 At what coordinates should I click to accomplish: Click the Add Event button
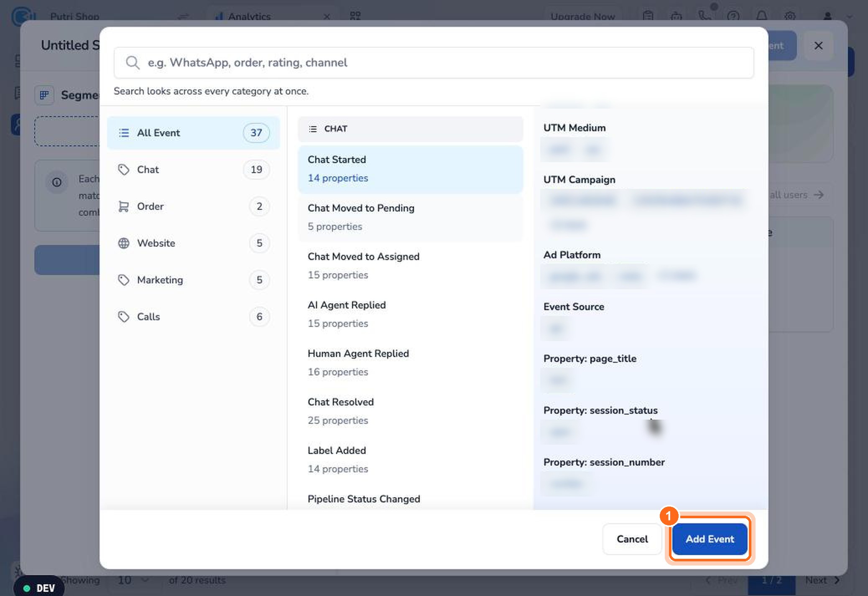[x=710, y=539]
